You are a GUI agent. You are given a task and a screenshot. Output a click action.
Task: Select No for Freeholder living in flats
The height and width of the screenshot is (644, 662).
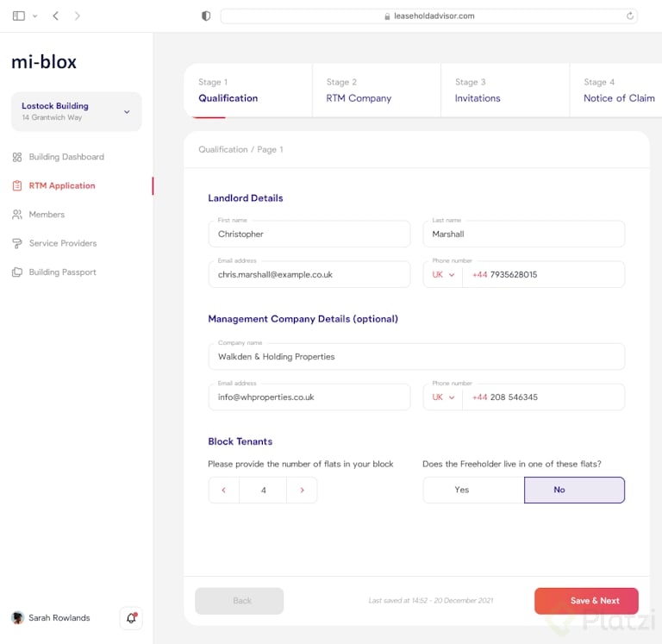pos(574,490)
